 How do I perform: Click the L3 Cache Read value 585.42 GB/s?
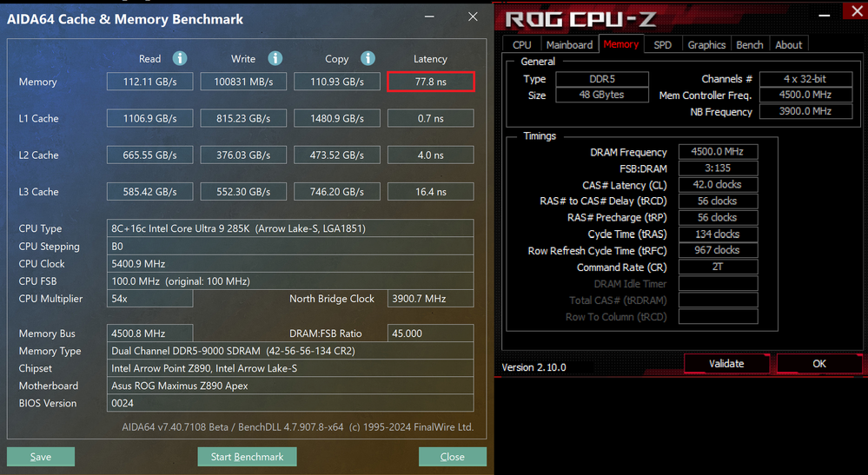[x=150, y=191]
